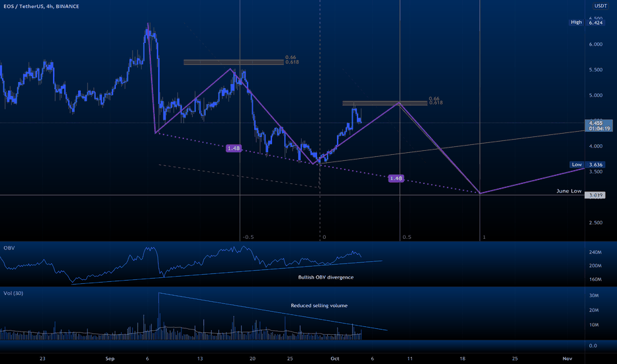Click the 200M OBV axis value
The height and width of the screenshot is (364, 617).
click(595, 265)
